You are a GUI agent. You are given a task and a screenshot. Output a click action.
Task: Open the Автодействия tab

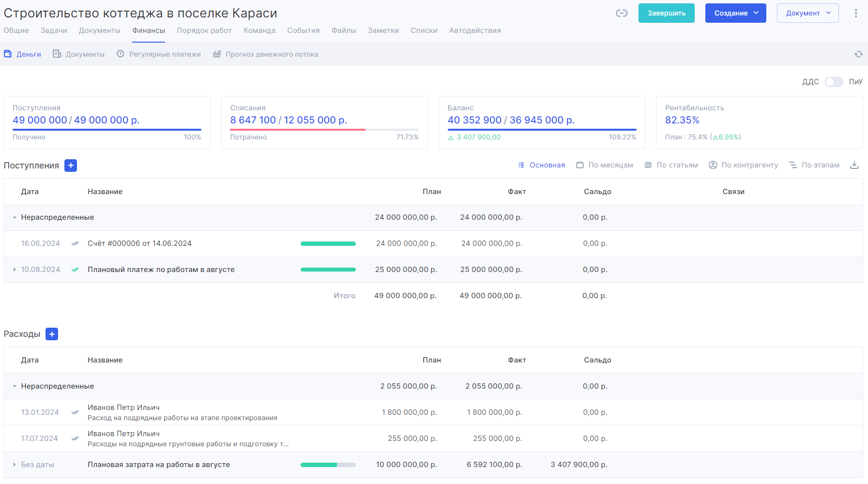click(475, 30)
